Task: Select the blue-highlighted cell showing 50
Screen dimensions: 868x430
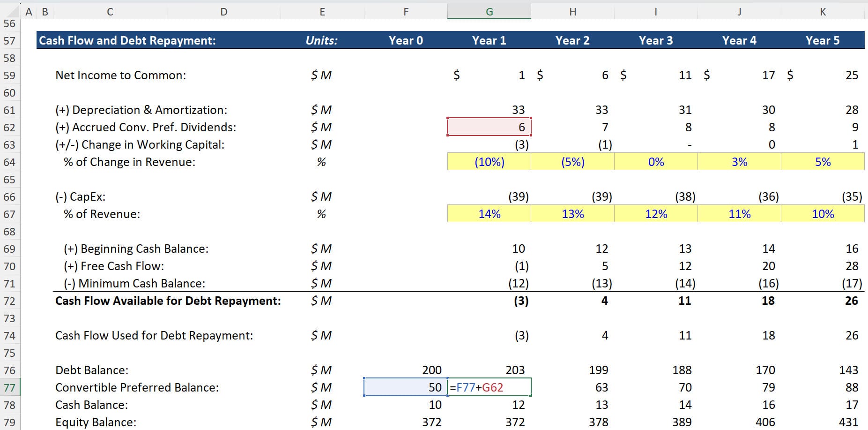Action: point(406,387)
